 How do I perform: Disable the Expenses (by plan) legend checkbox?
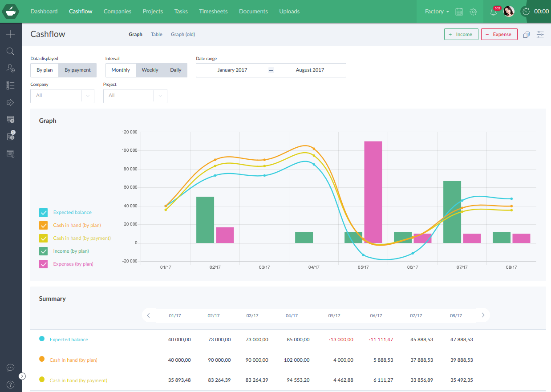pyautogui.click(x=43, y=264)
